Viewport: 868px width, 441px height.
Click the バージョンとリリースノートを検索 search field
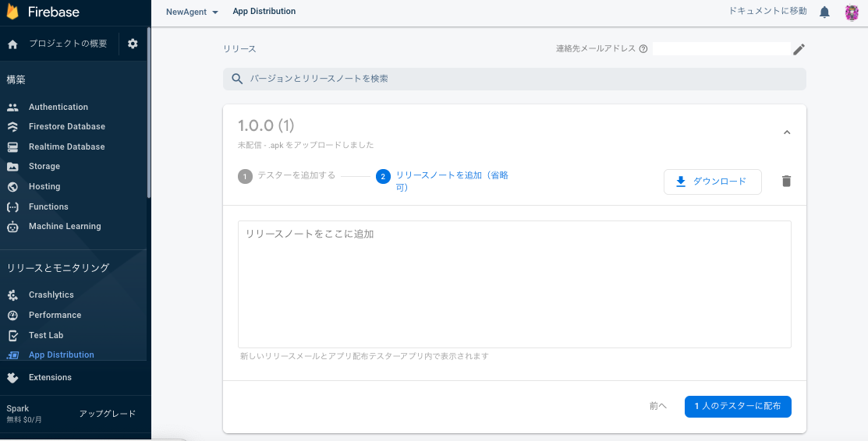coord(514,79)
